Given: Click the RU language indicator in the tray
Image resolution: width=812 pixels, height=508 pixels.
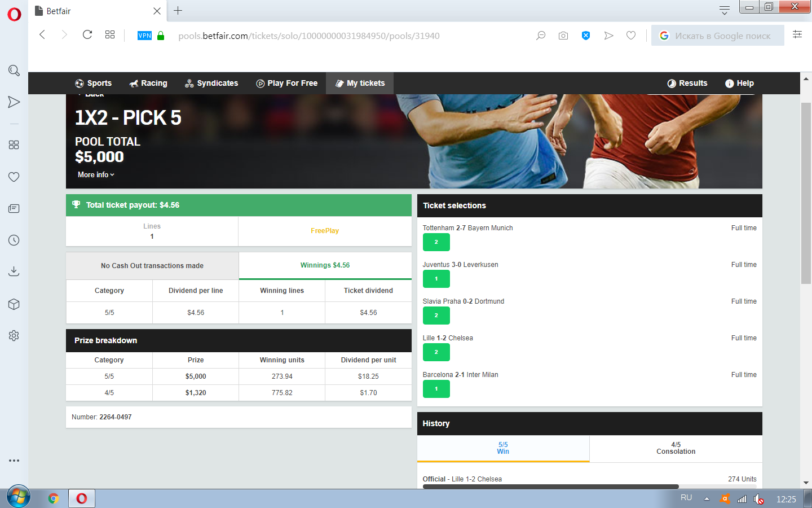Looking at the screenshot, I should click(686, 498).
